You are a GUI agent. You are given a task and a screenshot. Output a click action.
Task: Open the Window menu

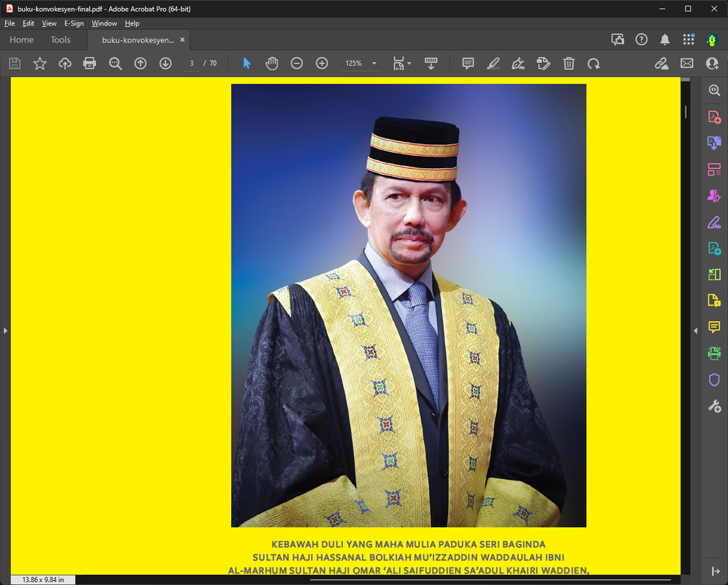coord(104,23)
